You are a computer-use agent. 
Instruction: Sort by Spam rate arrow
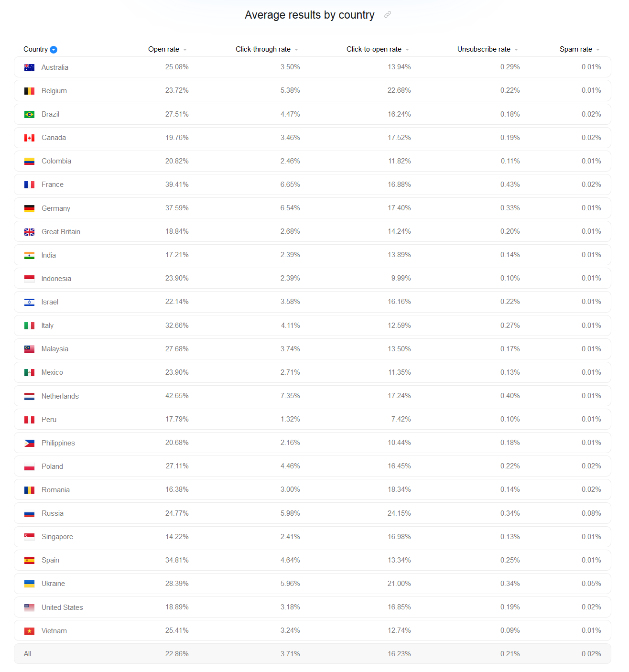tap(598, 50)
